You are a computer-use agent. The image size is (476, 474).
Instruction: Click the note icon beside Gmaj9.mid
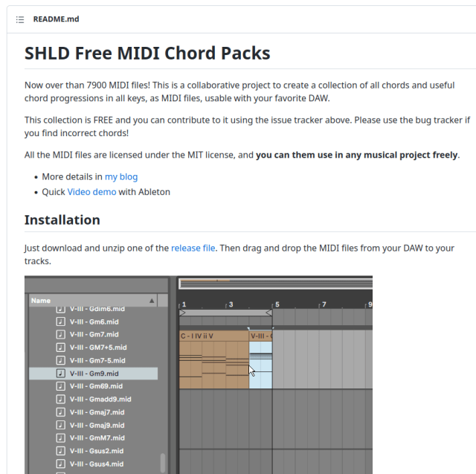(x=61, y=425)
